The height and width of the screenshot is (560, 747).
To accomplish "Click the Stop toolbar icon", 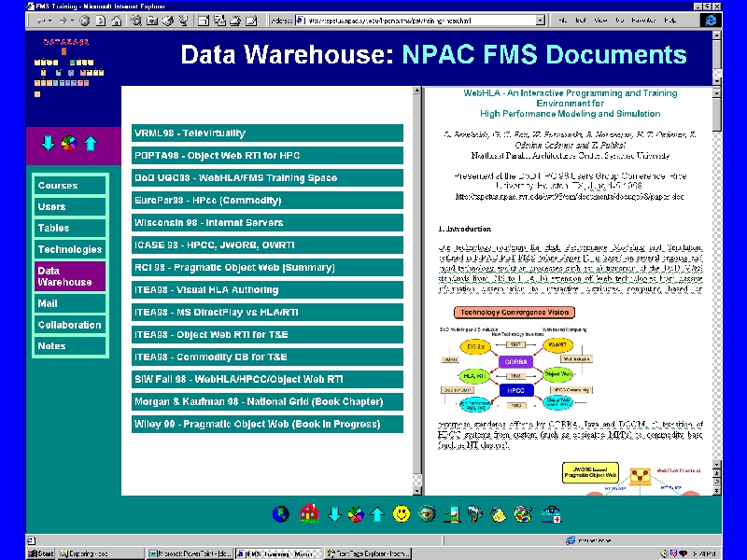I will pos(84,21).
